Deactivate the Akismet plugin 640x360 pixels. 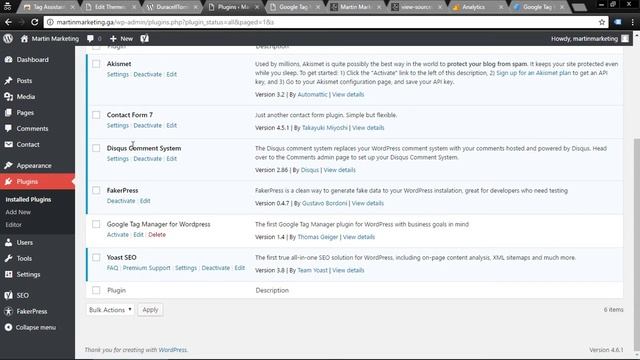tap(148, 74)
